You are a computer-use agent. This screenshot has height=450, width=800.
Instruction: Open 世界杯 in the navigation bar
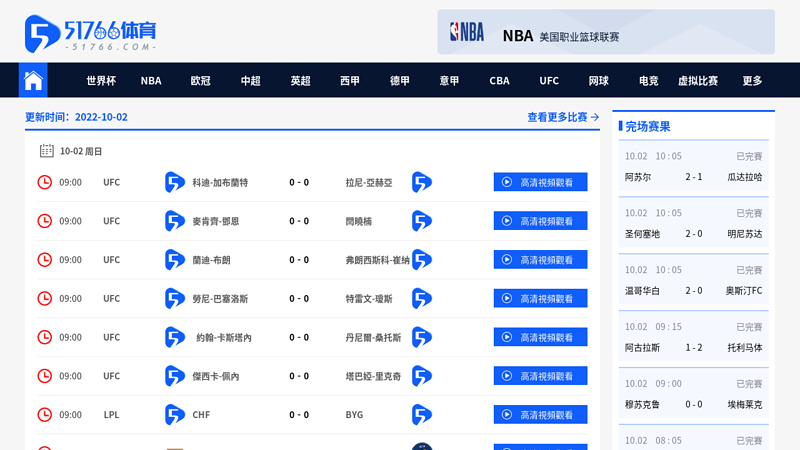tap(101, 81)
